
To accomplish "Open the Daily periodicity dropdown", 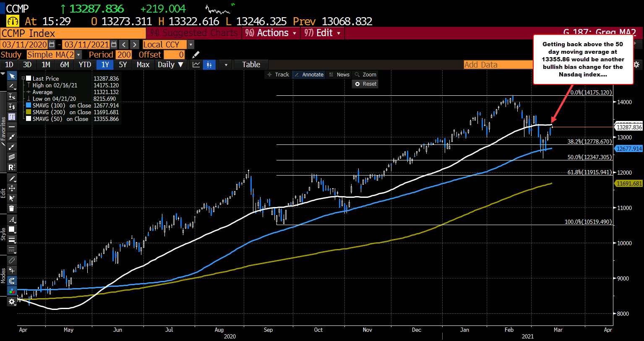I will pyautogui.click(x=171, y=64).
